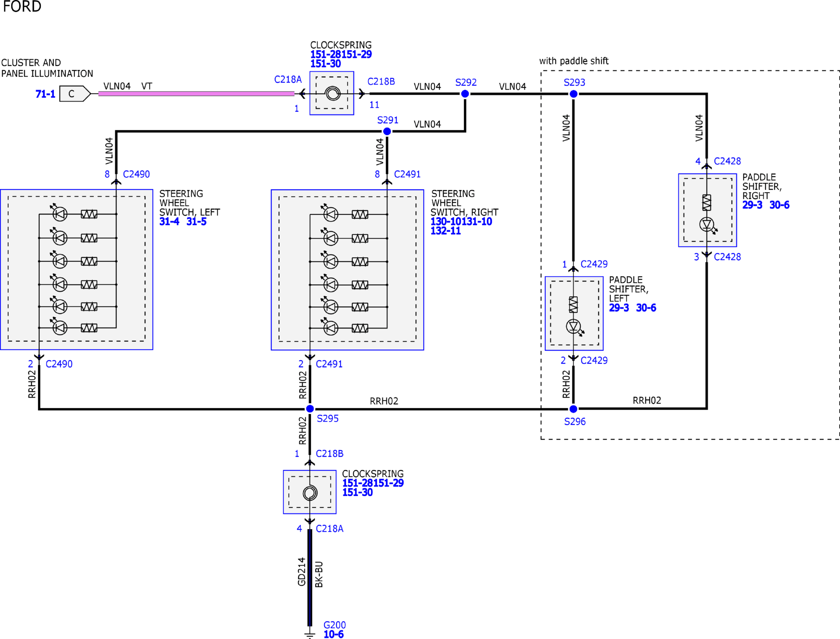Click connector label C2428 at pin 3
This screenshot has width=840, height=639.
coord(728,257)
